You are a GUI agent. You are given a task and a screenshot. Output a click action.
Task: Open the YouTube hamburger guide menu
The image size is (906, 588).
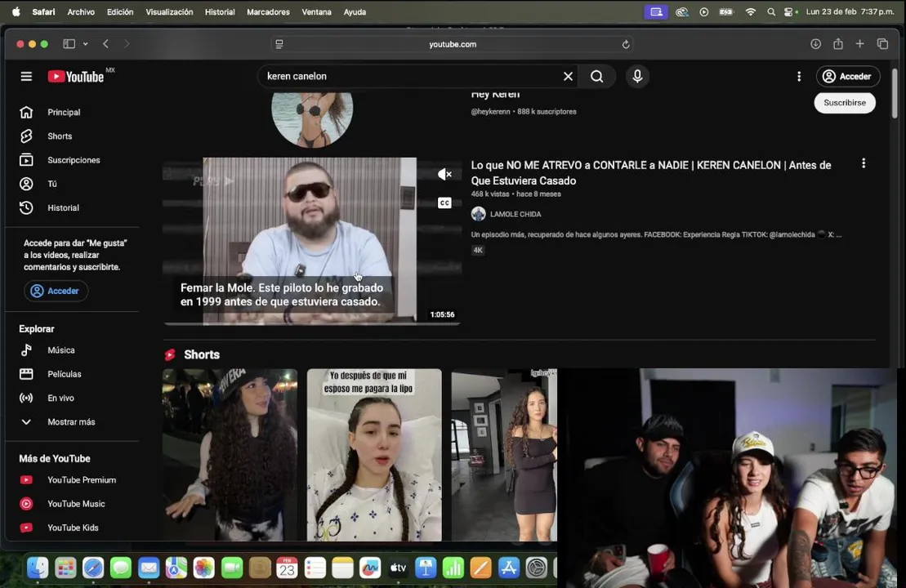pos(26,76)
